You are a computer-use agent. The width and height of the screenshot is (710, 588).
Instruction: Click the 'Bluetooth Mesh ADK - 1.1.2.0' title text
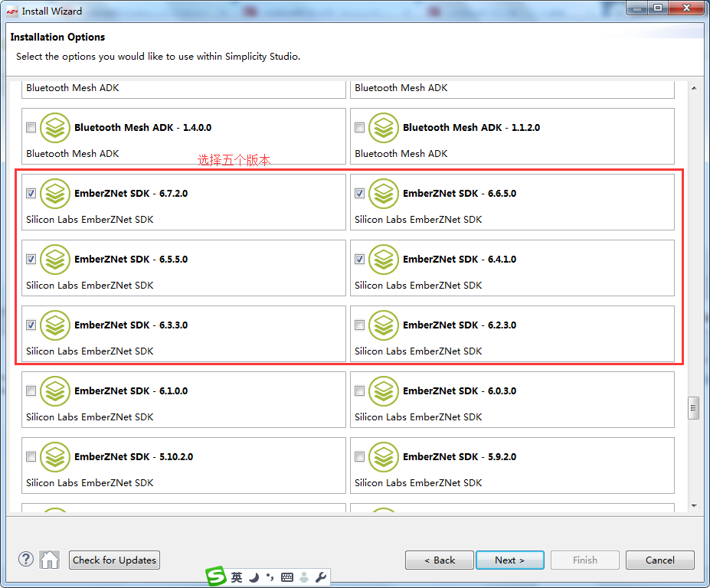(471, 128)
